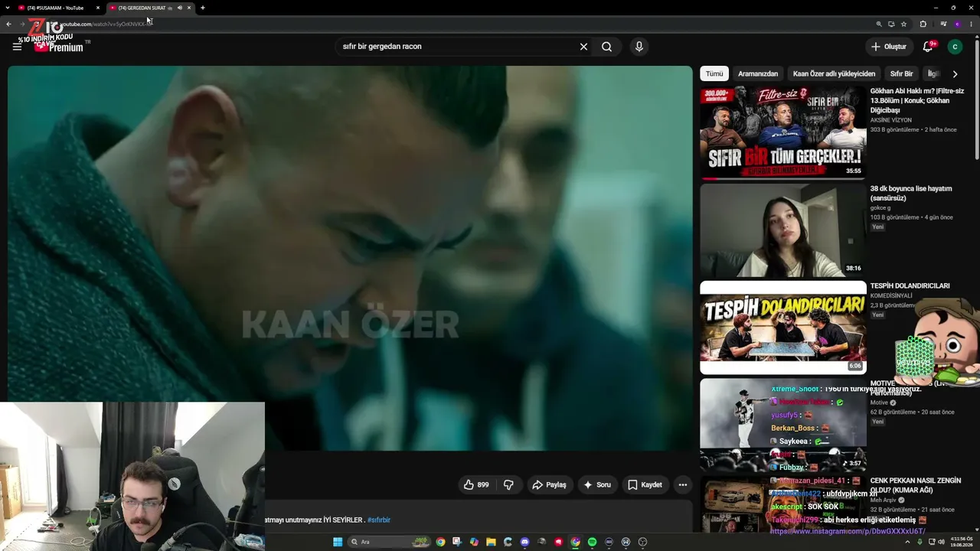The width and height of the screenshot is (980, 551).
Task: Click the install app icon in address bar
Action: 891,24
